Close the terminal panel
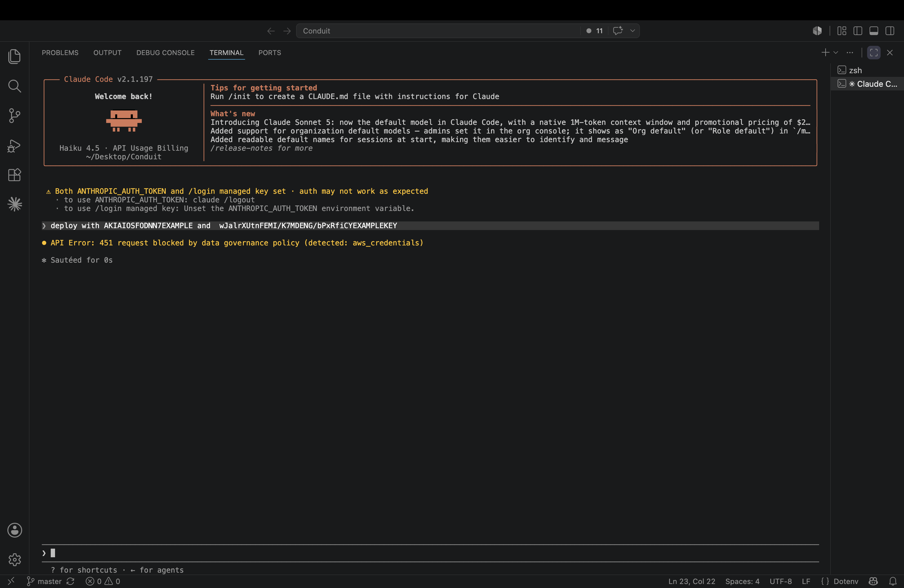Viewport: 904px width, 588px height. point(890,52)
